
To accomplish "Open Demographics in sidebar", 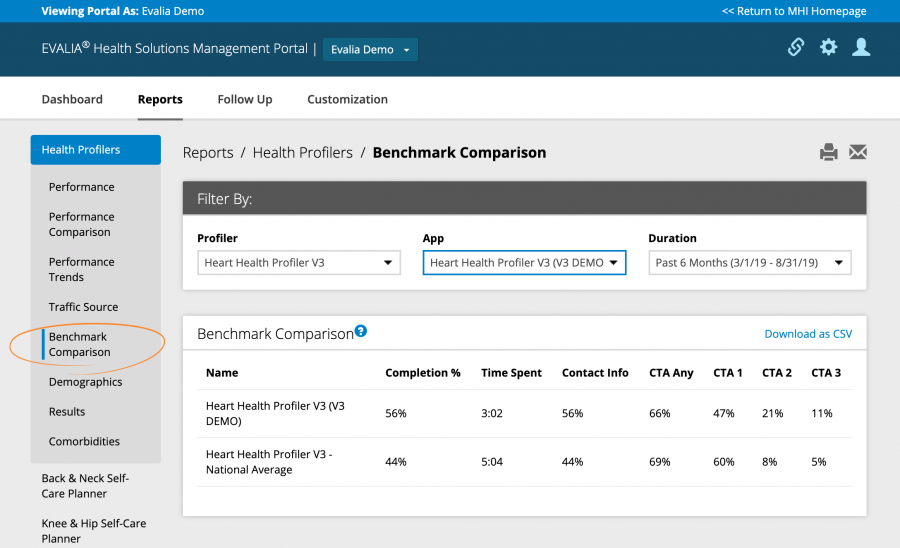I will pyautogui.click(x=86, y=382).
